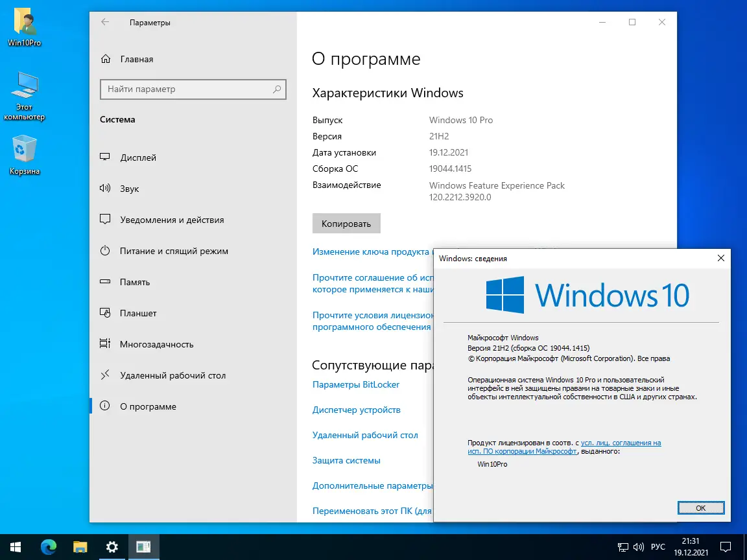Close the Параметры window
Screen dimensions: 747x560
pos(661,22)
